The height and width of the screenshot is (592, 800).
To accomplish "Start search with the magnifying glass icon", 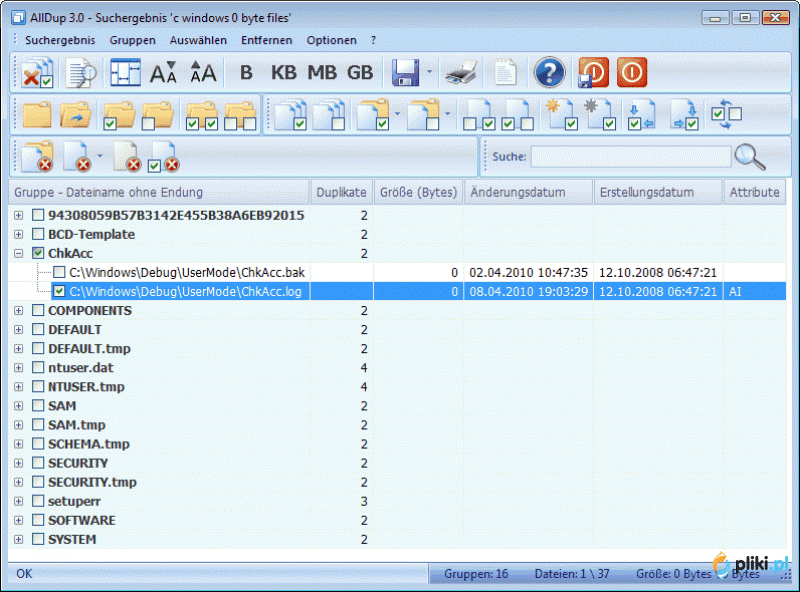I will (x=750, y=157).
